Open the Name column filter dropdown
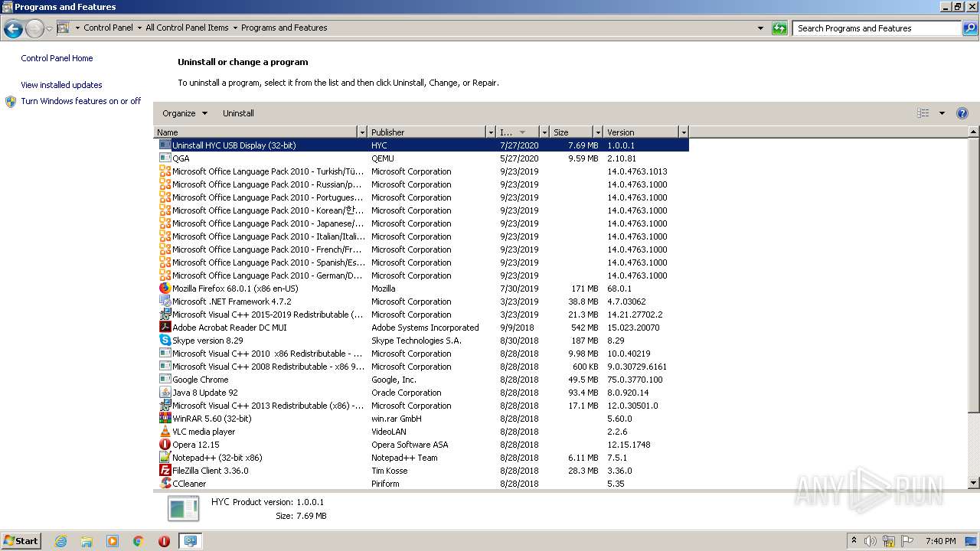The image size is (980, 551). (x=362, y=132)
